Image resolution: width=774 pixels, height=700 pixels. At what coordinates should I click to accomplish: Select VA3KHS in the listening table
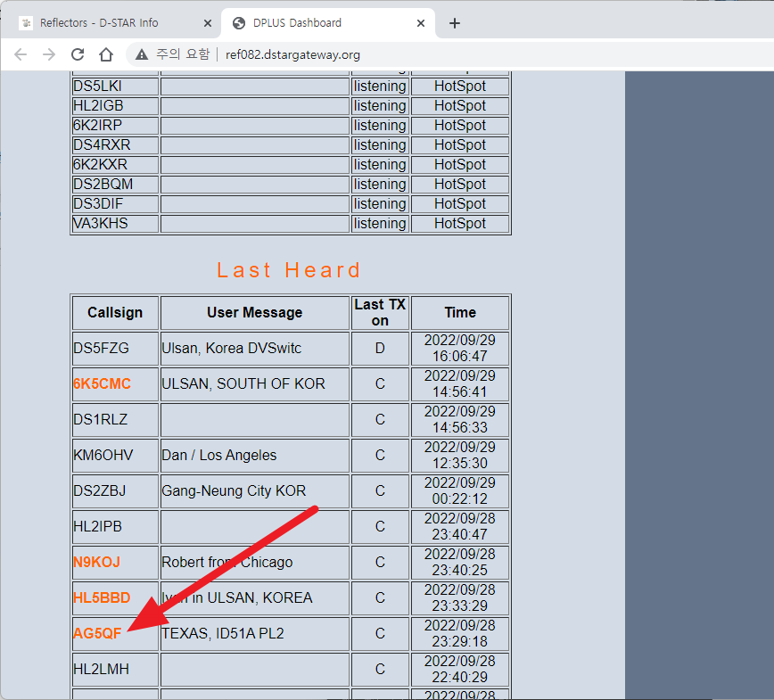(x=101, y=223)
